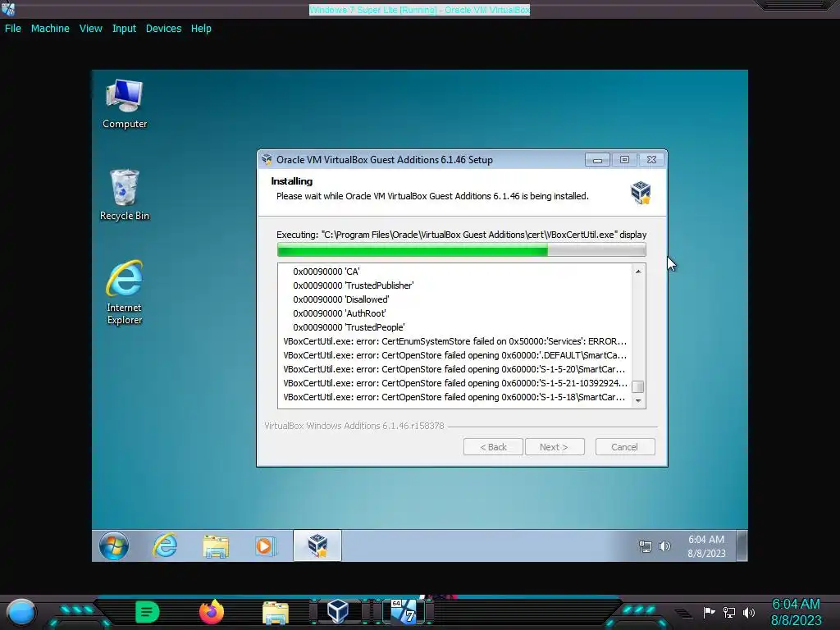Select the Internet Explorer desktop icon
This screenshot has width=840, height=630.
(x=125, y=293)
